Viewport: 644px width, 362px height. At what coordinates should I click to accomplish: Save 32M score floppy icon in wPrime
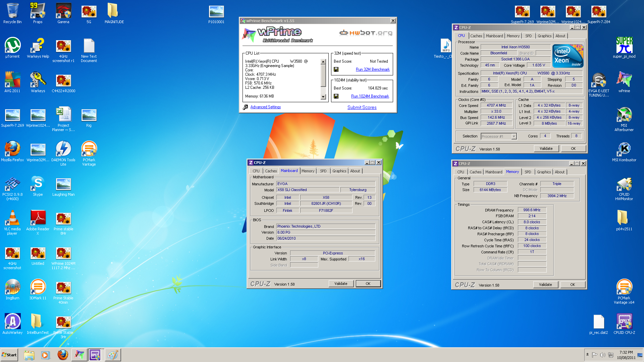336,69
